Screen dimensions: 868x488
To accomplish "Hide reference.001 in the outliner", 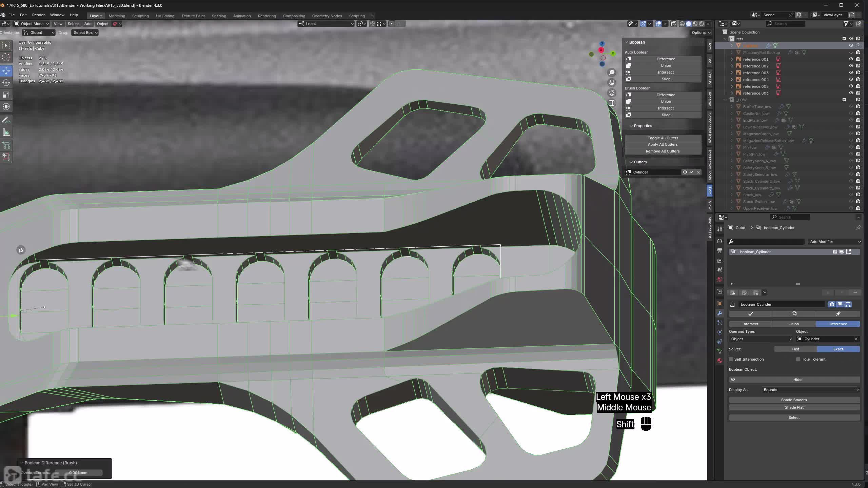I will pyautogui.click(x=851, y=59).
